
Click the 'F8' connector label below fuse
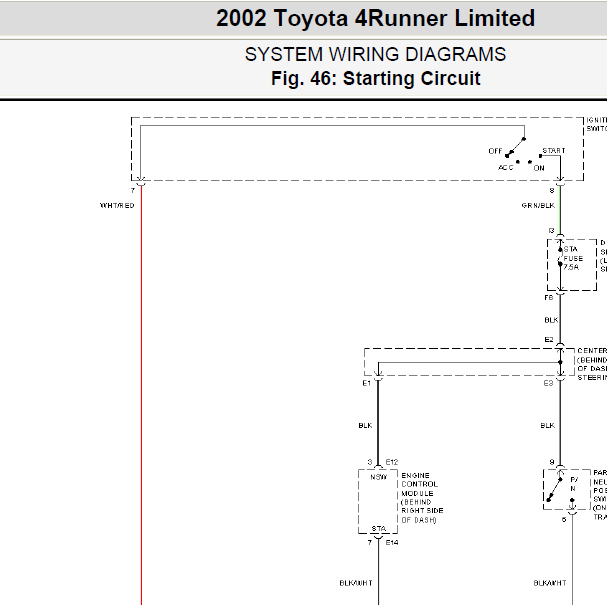(x=549, y=298)
